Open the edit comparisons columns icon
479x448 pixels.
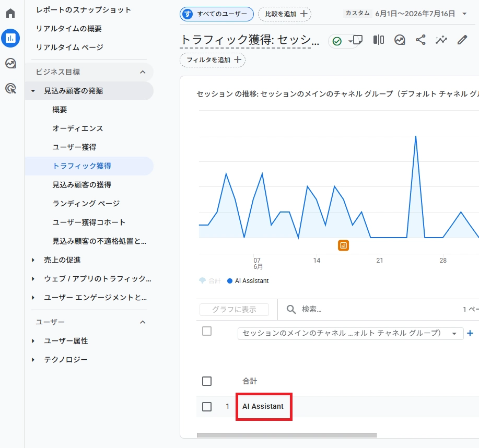click(x=379, y=40)
